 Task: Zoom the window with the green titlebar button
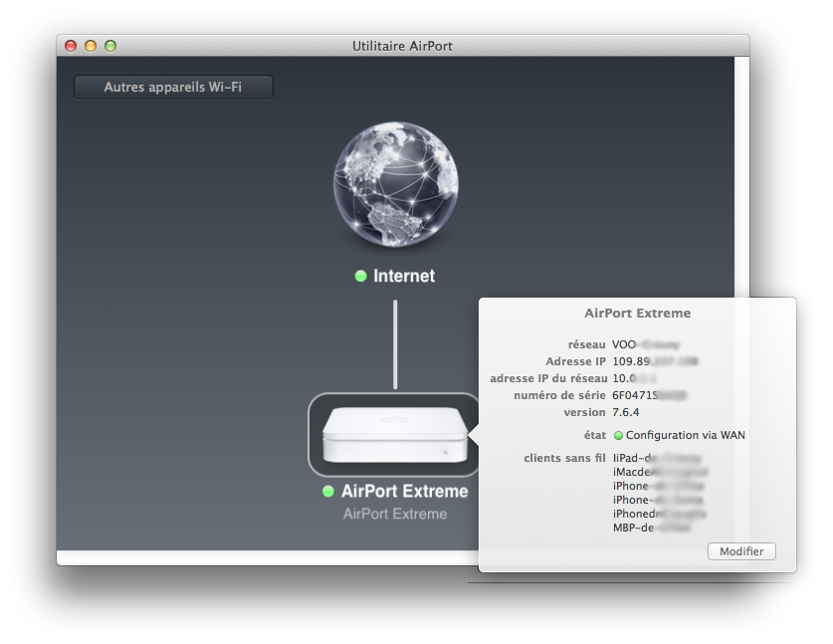click(x=110, y=46)
